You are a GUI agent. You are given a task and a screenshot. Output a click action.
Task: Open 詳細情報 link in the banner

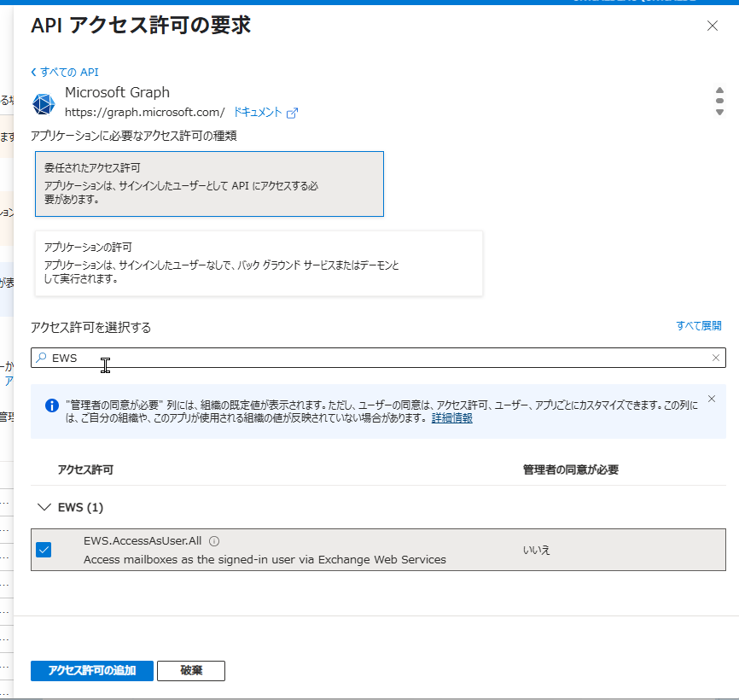pyautogui.click(x=452, y=418)
